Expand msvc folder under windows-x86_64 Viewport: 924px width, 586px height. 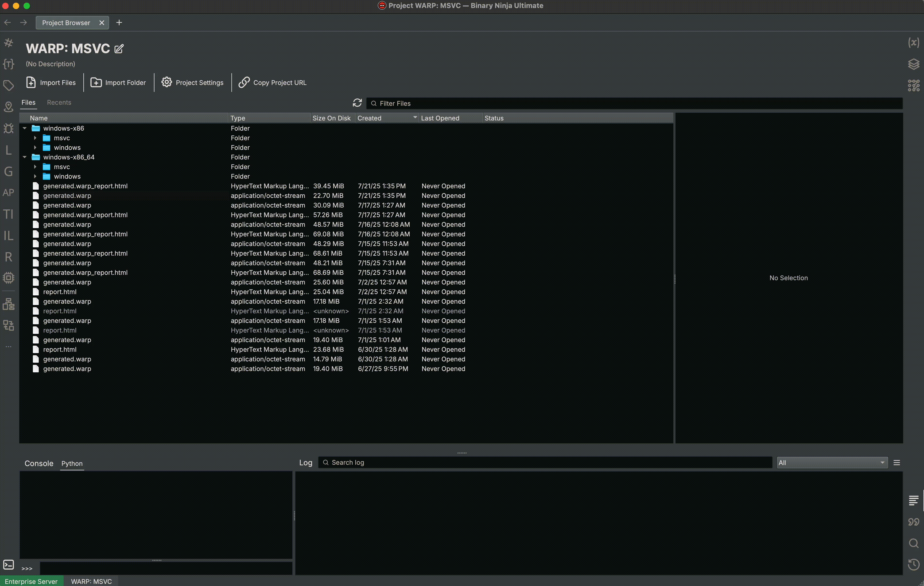tap(35, 167)
